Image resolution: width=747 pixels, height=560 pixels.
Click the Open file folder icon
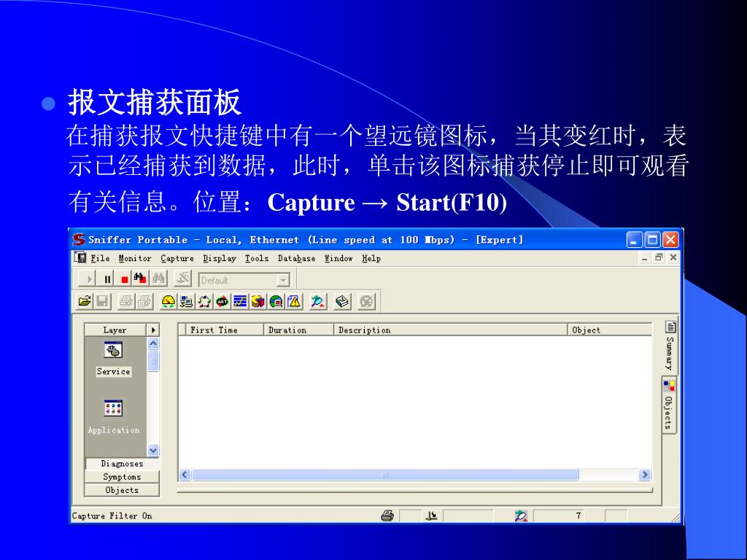[x=85, y=301]
